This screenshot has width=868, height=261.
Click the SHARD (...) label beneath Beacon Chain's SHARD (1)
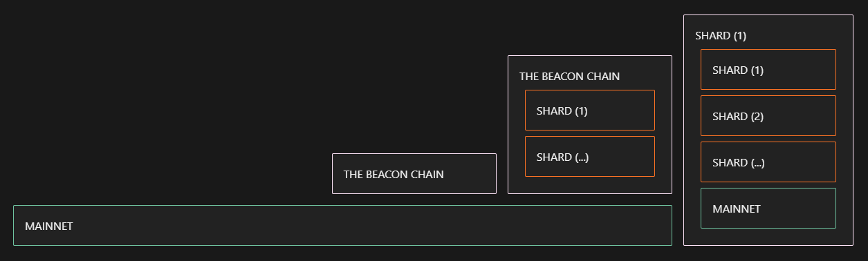tap(563, 157)
